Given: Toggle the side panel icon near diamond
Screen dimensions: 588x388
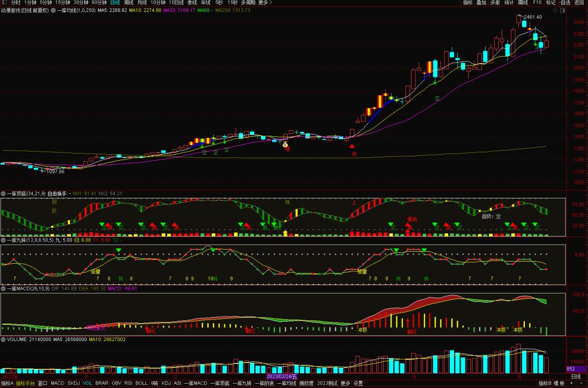Looking at the screenshot, I should [x=562, y=10].
